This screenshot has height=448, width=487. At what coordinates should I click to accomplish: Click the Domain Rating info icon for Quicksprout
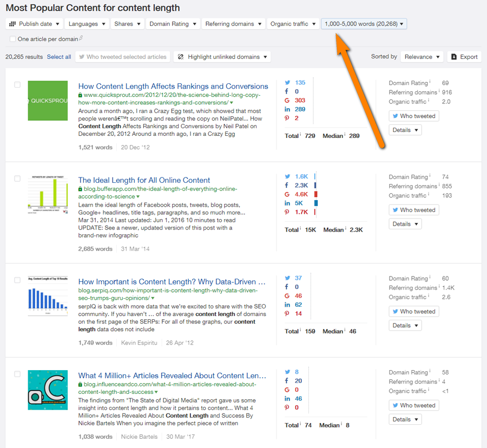(430, 81)
